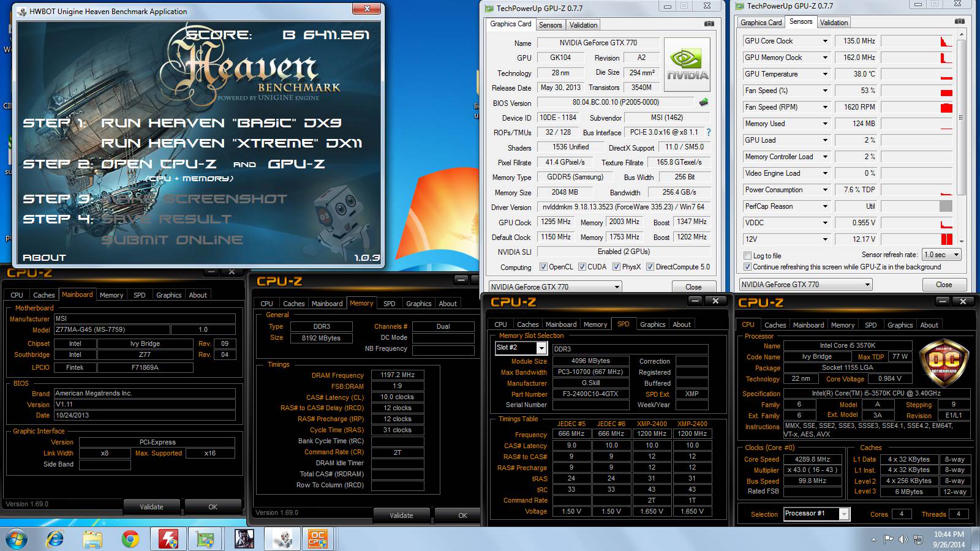Click the GPU-Z 0.7.7 Graphics Card window title icon
Viewport: 980px width, 551px height.
pyautogui.click(x=489, y=9)
